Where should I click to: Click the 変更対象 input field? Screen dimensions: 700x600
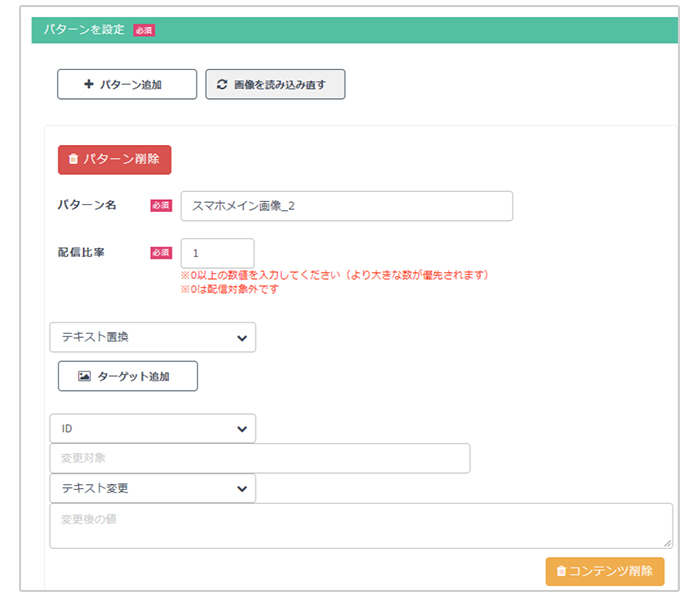[260, 458]
